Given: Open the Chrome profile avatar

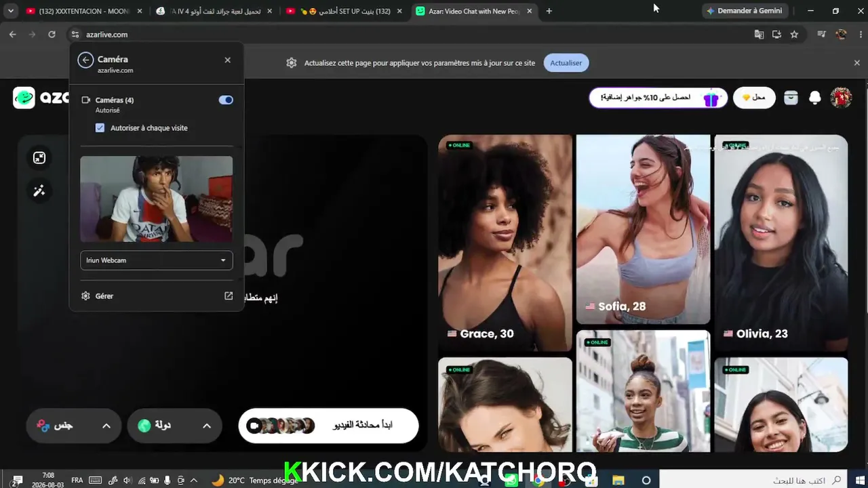Looking at the screenshot, I should 842,35.
